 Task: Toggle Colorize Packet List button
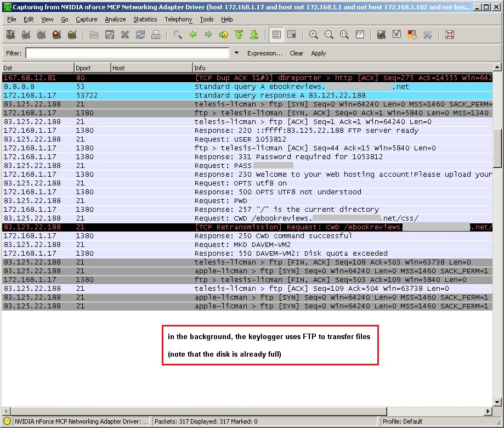[277, 35]
